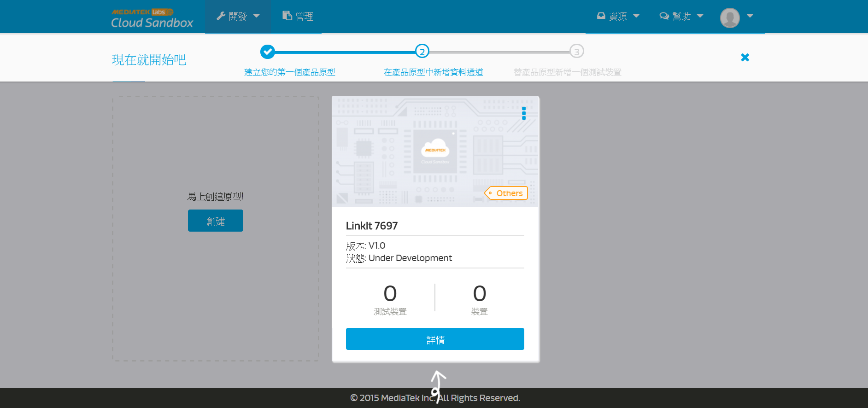Click the wrench icon beside 開發

point(221,16)
